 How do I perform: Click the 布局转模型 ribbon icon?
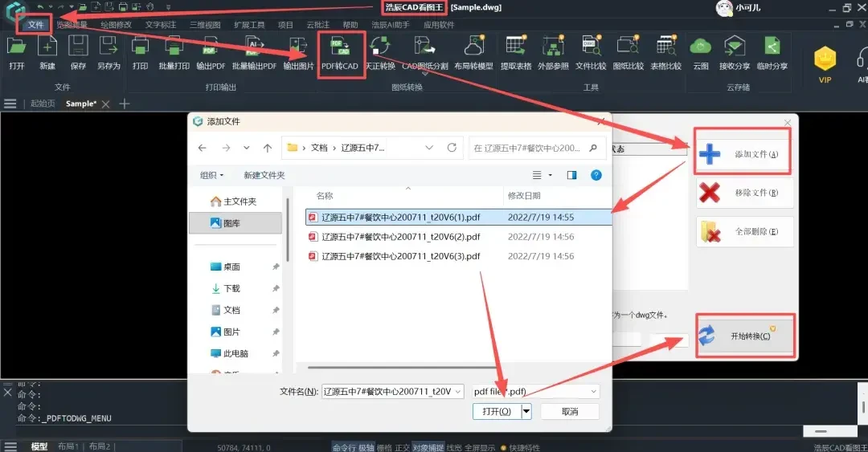click(474, 47)
